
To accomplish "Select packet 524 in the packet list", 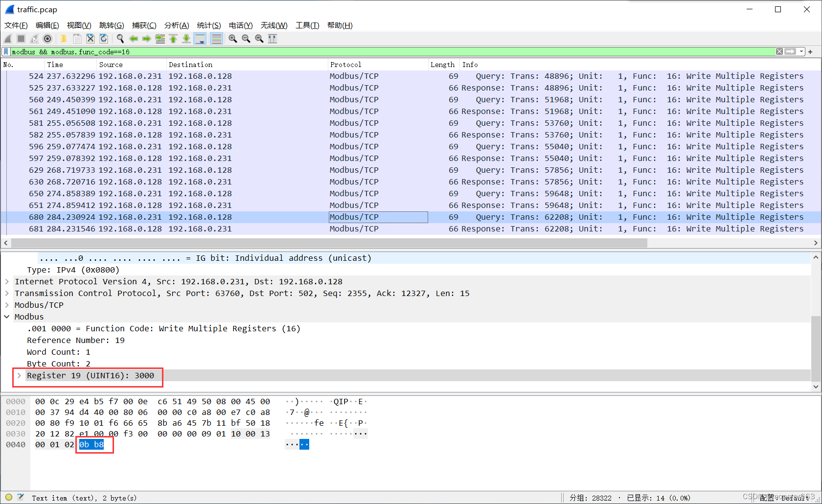I will pyautogui.click(x=411, y=76).
